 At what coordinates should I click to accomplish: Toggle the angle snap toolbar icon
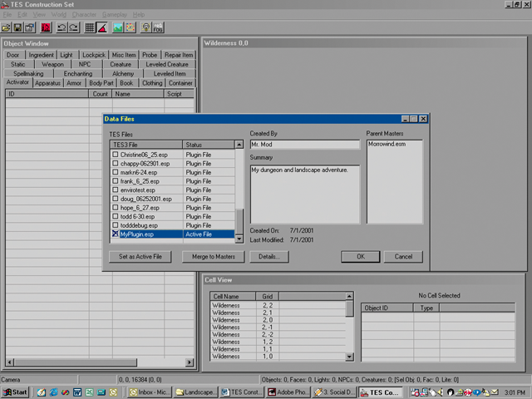(101, 27)
